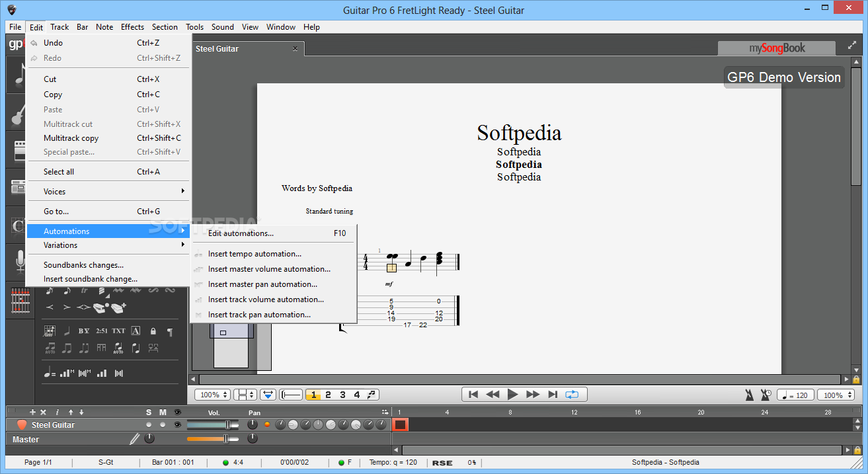
Task: Move track down with the down arrow
Action: [x=81, y=412]
